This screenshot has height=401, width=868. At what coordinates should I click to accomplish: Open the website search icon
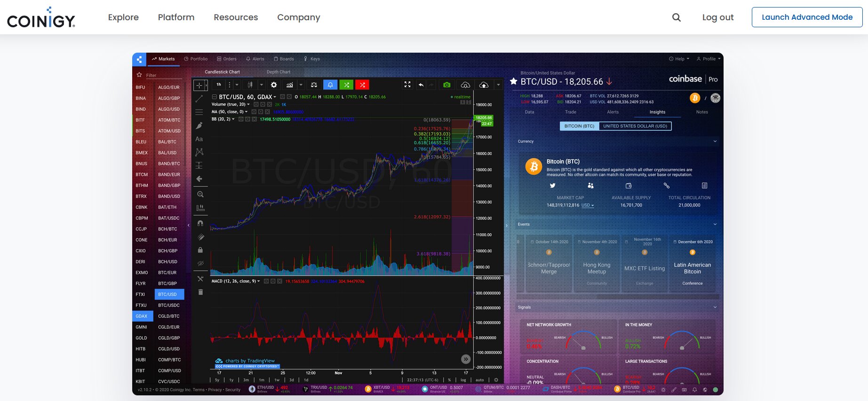coord(676,17)
